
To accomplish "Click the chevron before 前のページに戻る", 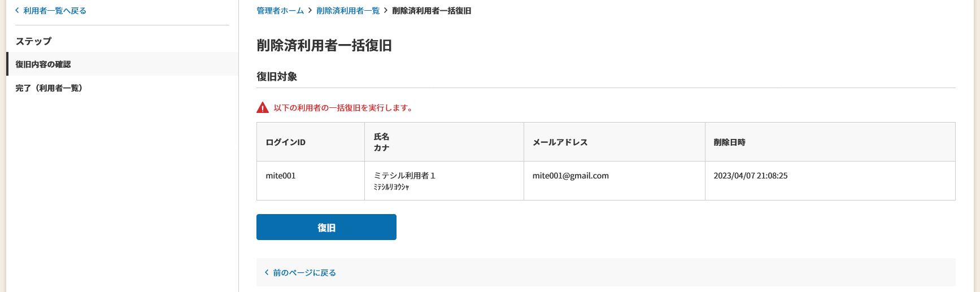I will 267,272.
